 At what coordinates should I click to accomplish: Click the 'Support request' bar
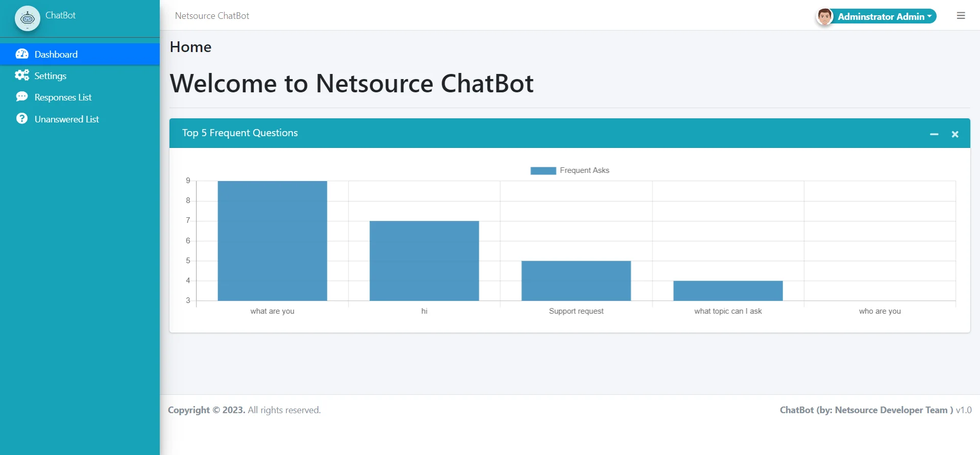coord(576,281)
